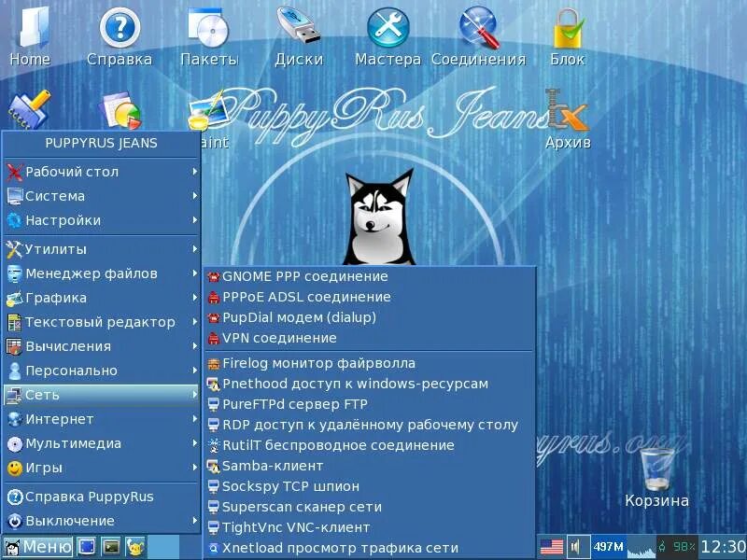This screenshot has width=747, height=560.
Task: Click the show-desktop icon in taskbar
Action: (x=87, y=547)
